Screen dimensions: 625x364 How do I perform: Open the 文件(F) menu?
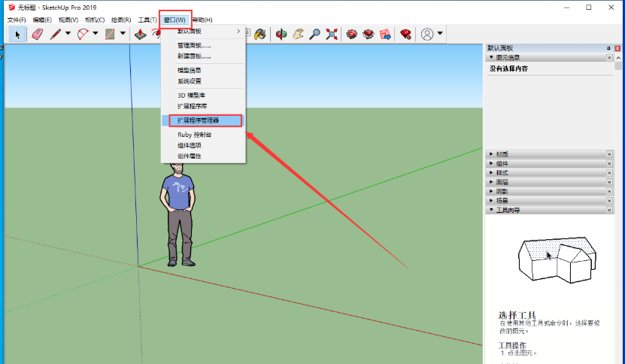[17, 20]
